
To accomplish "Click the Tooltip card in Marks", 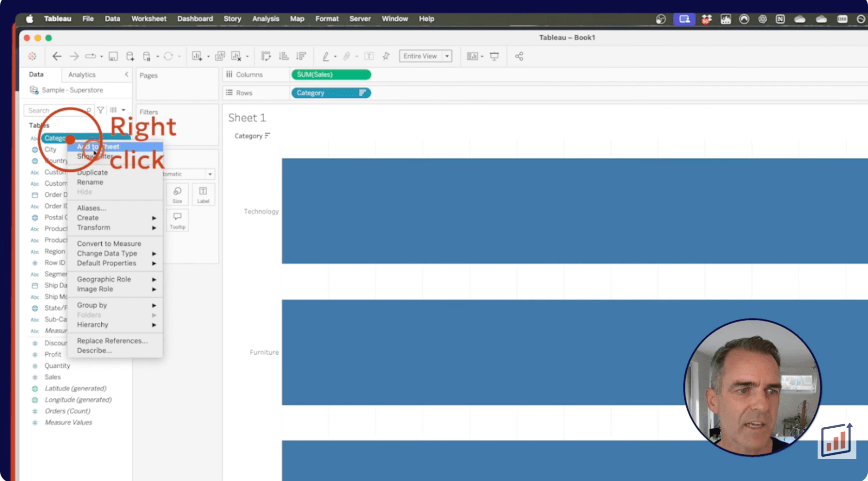I will [x=177, y=220].
